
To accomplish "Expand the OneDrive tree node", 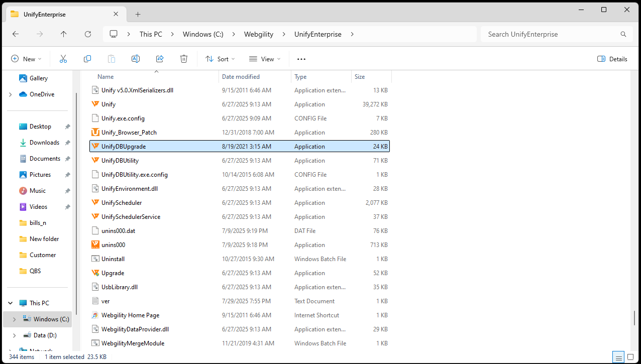I will pos(11,94).
